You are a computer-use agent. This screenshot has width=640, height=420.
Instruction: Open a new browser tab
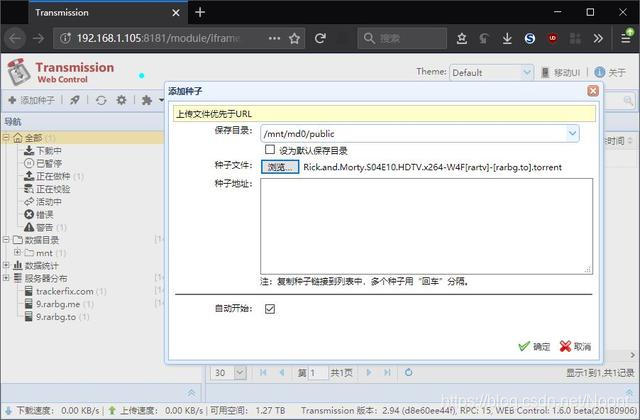200,12
